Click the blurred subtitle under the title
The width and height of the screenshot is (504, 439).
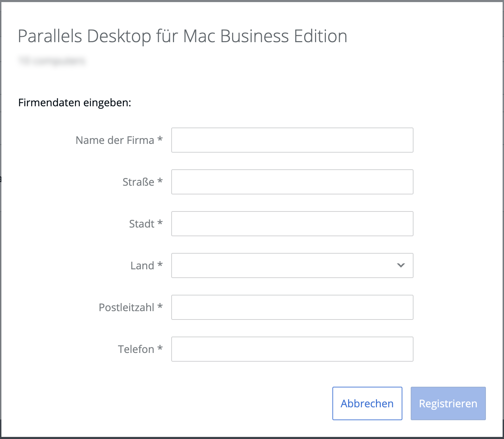coord(52,61)
